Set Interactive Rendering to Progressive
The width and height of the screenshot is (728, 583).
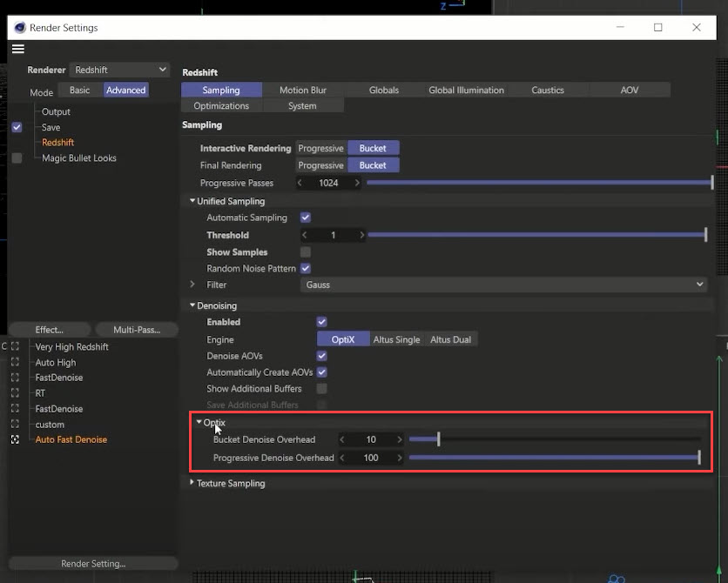click(320, 148)
